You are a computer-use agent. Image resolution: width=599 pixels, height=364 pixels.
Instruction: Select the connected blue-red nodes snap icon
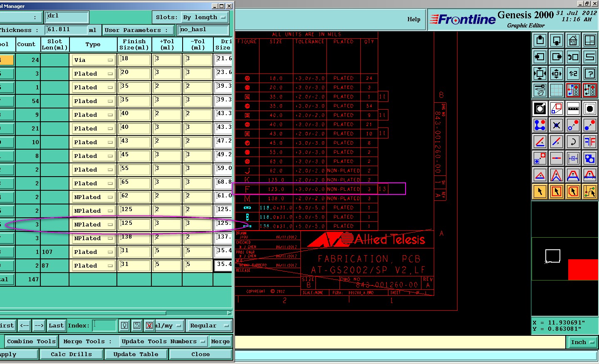pyautogui.click(x=540, y=125)
